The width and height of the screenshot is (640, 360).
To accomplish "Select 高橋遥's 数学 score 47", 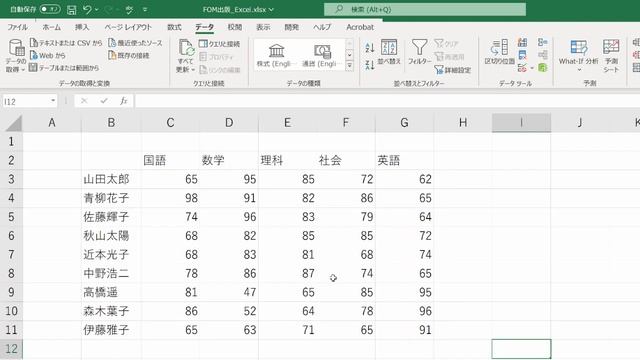I will coord(229,292).
